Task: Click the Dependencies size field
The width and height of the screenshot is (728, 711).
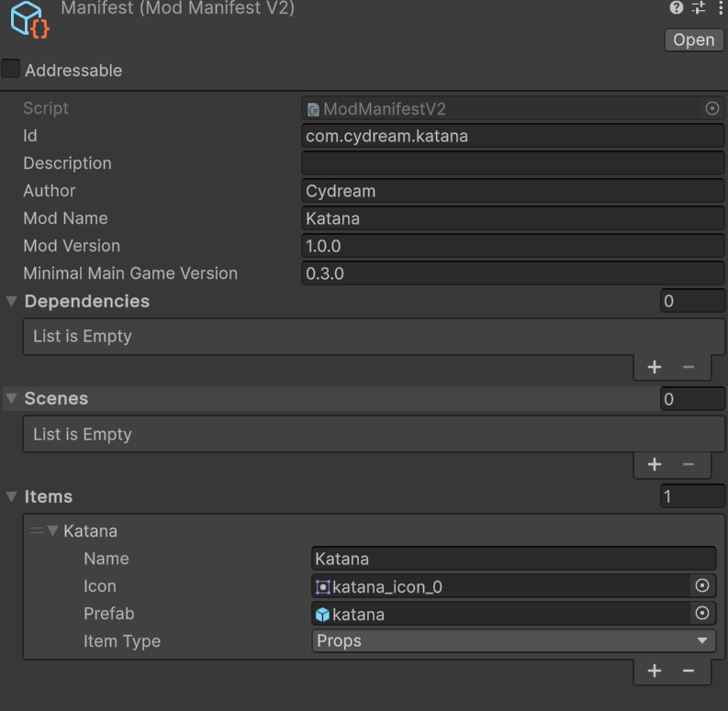Action: point(692,301)
